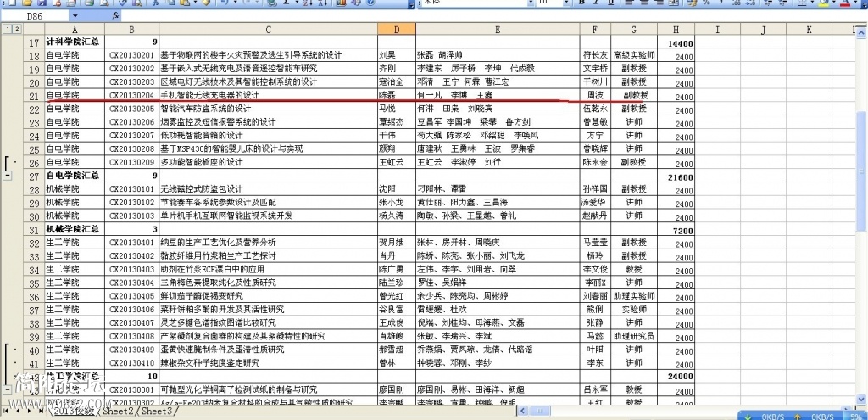Viewport: 868px width, 420px height.
Task: Switch to the Sheet2 tab
Action: (x=117, y=412)
